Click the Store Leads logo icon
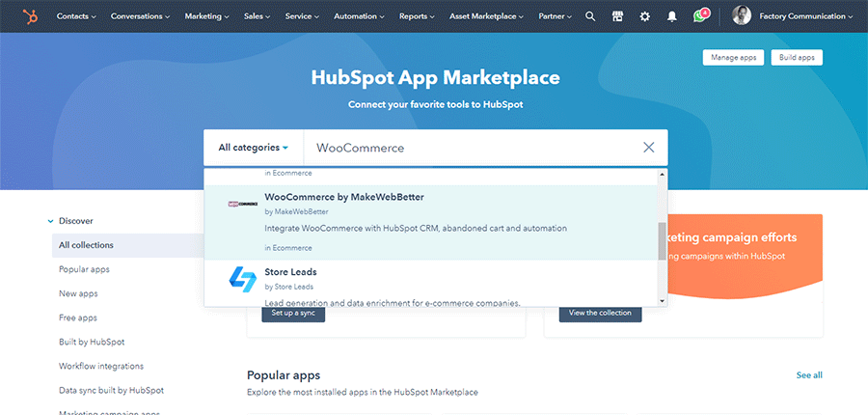The height and width of the screenshot is (415, 868). click(242, 279)
